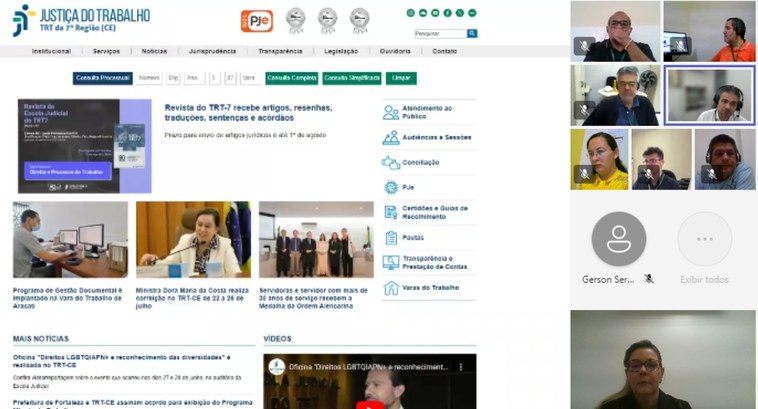Select the highlighted participant tile with headset
Screen dimensions: 758x409
[709, 95]
